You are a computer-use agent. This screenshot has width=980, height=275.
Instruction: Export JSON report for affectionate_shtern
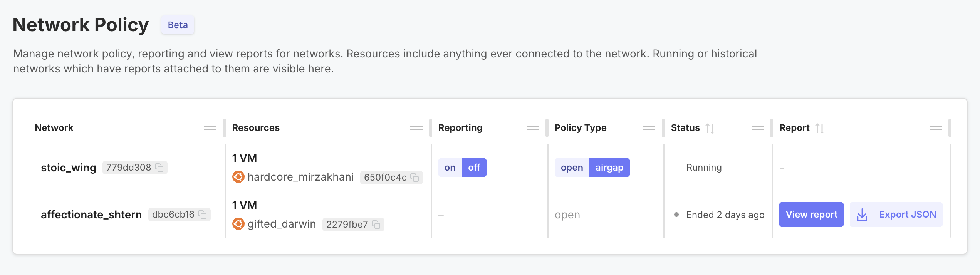[896, 215]
